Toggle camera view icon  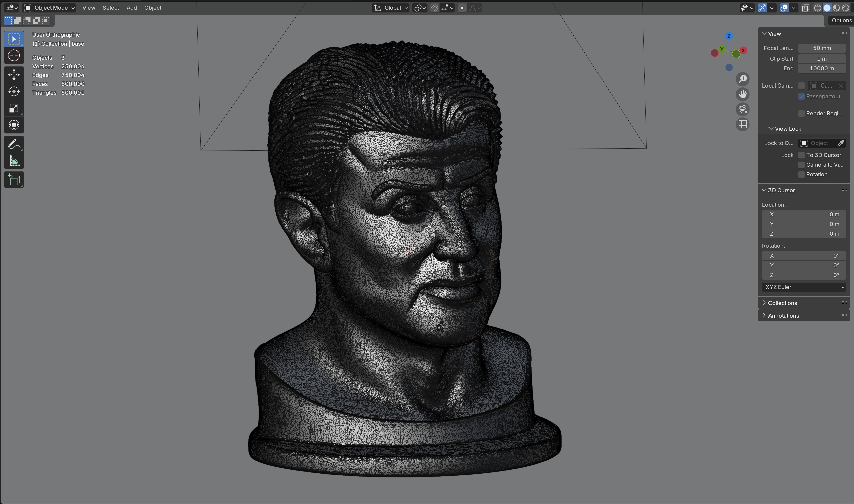743,109
